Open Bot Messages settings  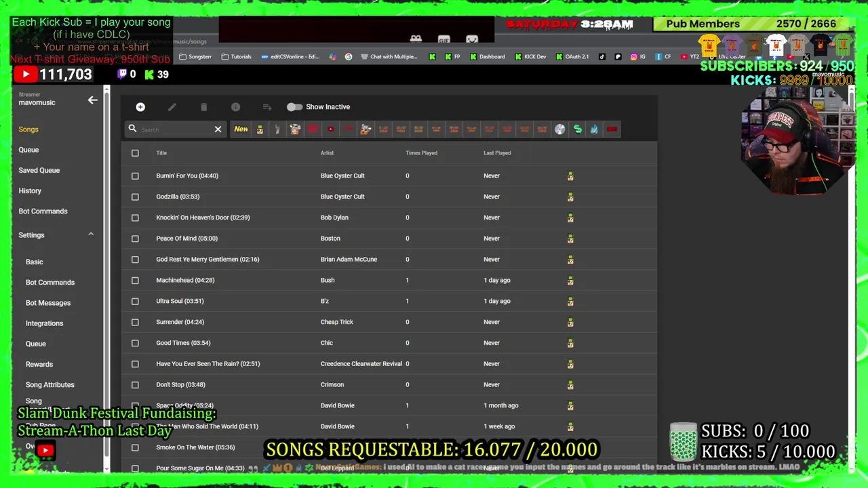click(48, 303)
